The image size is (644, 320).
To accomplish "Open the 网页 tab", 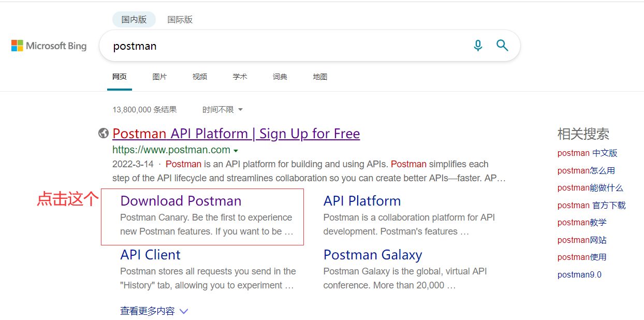I will 120,77.
